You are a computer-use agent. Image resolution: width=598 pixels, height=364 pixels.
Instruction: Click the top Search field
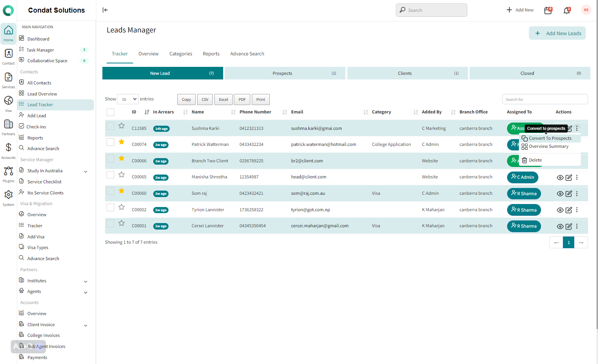point(431,10)
